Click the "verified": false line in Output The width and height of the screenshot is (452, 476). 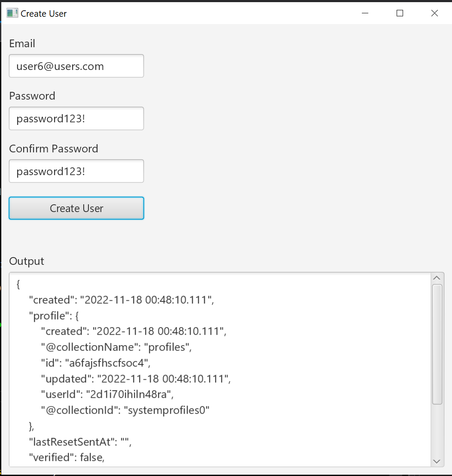point(67,458)
